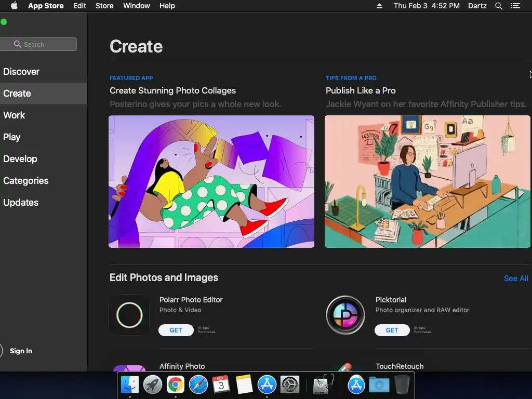Open the Dartz user menu
The width and height of the screenshot is (532, 399).
click(477, 6)
